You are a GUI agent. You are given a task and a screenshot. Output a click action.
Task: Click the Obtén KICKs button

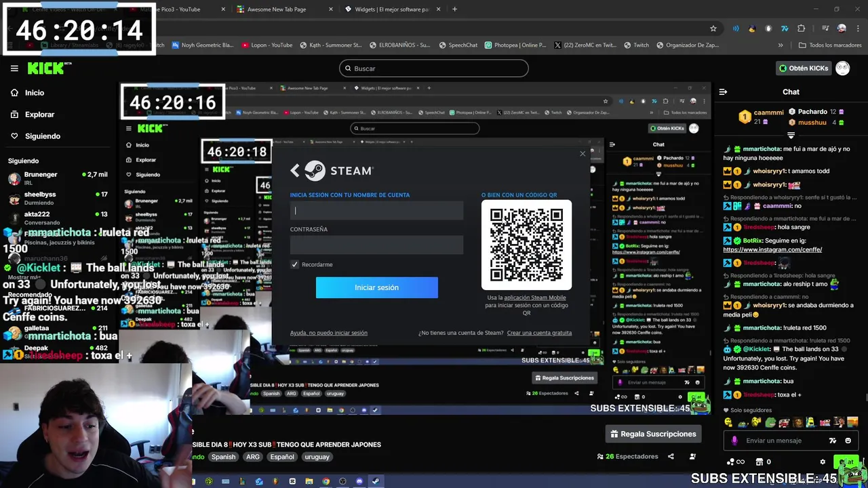click(803, 68)
